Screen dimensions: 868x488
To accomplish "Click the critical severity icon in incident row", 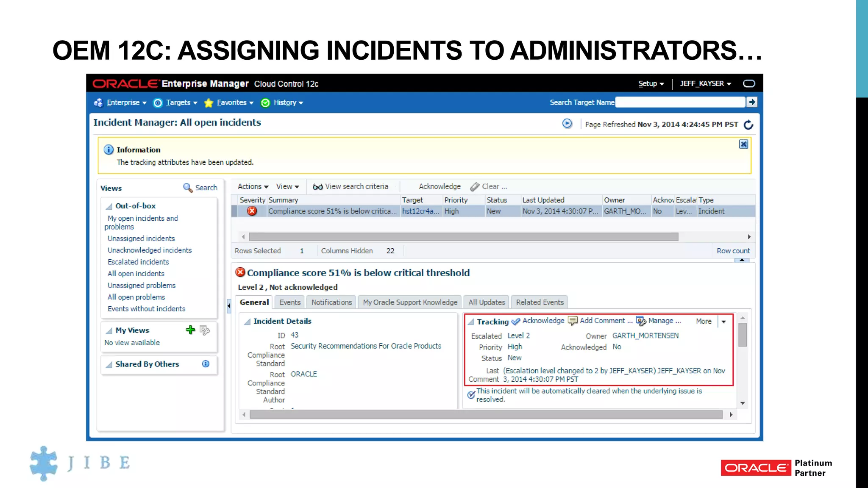I will click(x=252, y=211).
